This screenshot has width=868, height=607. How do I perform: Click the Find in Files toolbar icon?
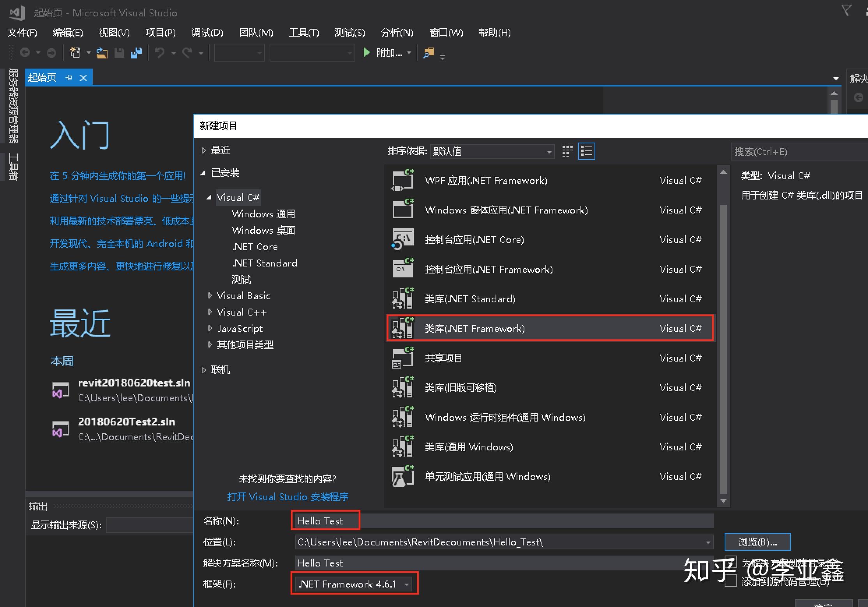coord(429,53)
